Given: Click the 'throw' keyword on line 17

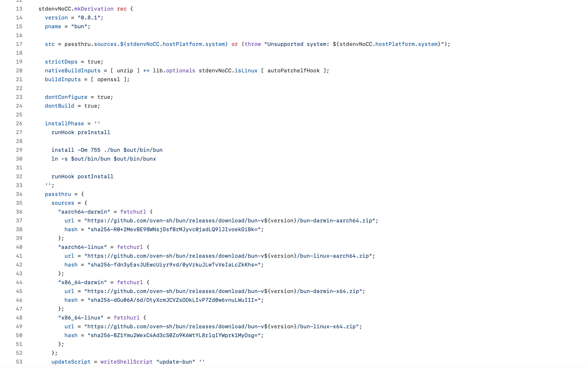Looking at the screenshot, I should click(253, 44).
